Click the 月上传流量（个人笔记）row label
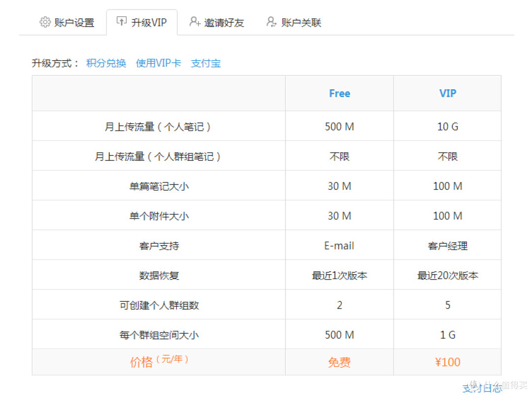Image resolution: width=532 pixels, height=396 pixels. 158,127
